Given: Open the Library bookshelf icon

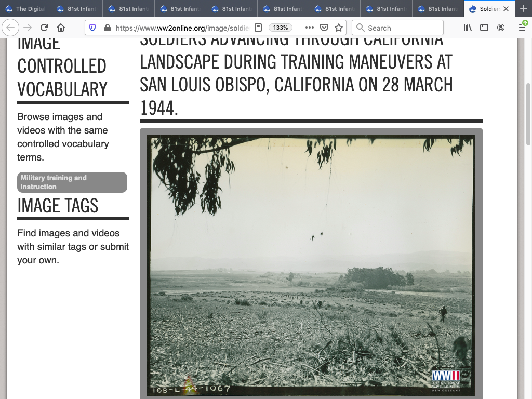Looking at the screenshot, I should pos(468,28).
